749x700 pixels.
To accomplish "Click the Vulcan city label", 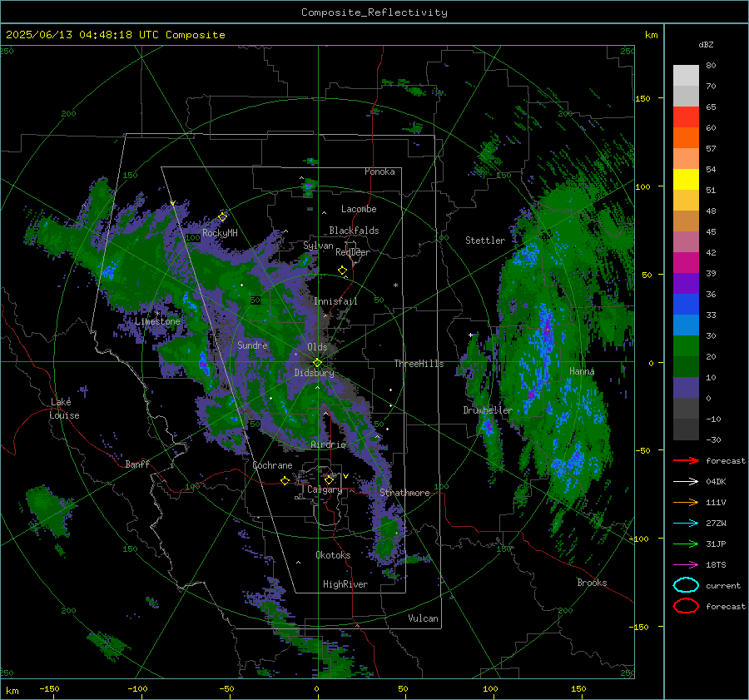I will point(424,618).
